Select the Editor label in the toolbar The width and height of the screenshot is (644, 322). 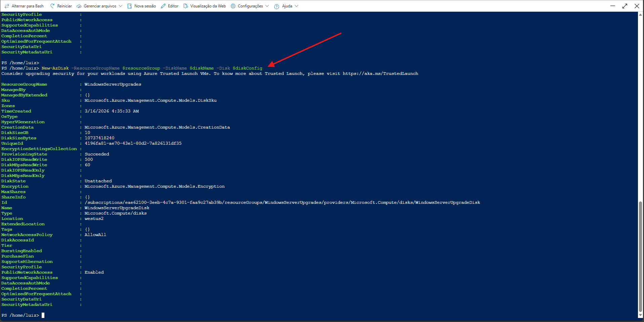pos(173,6)
